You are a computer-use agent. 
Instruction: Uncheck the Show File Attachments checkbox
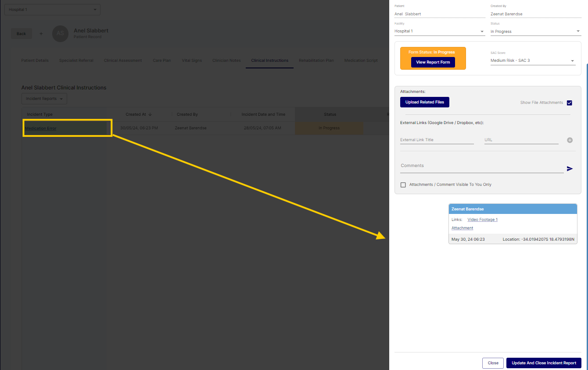[570, 103]
